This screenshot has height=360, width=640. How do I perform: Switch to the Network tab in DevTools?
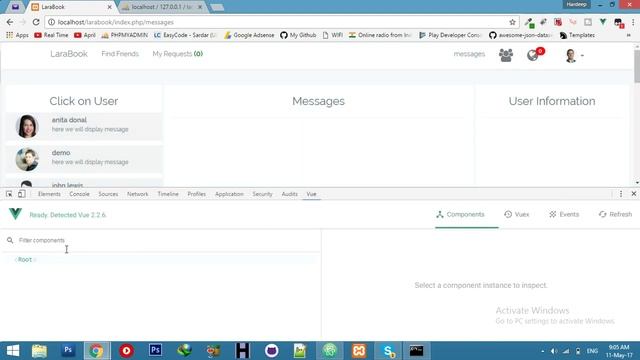pyautogui.click(x=138, y=194)
